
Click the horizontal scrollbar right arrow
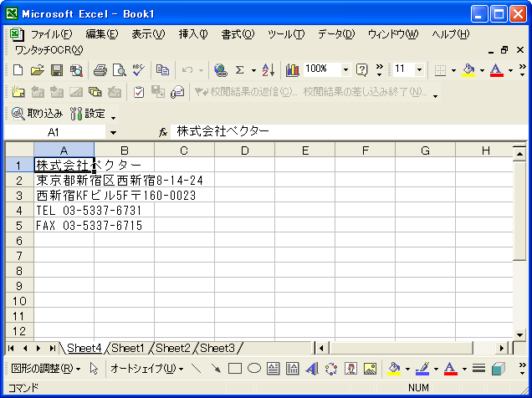coord(501,348)
